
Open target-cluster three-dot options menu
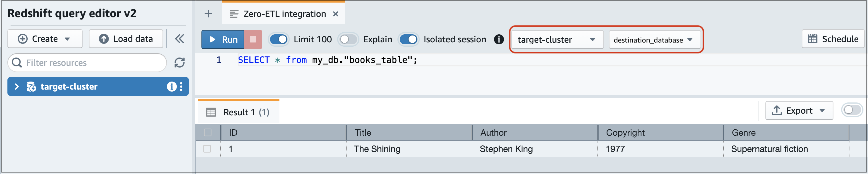[182, 87]
